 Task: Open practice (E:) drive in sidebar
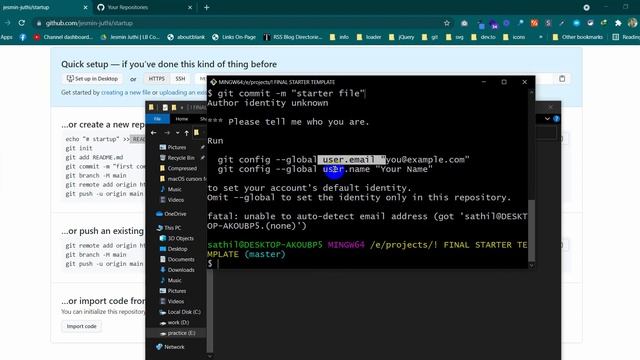click(178, 333)
